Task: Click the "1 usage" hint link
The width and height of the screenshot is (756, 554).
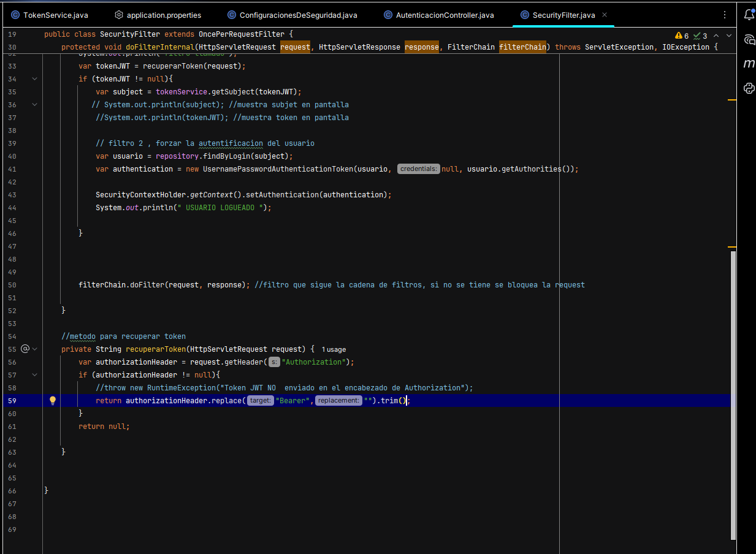Action: (x=334, y=349)
